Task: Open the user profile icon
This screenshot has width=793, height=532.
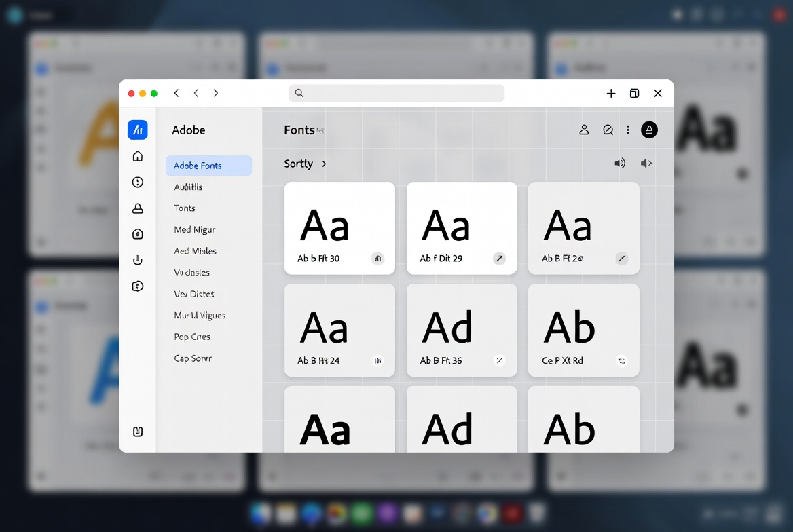Action: tap(584, 130)
